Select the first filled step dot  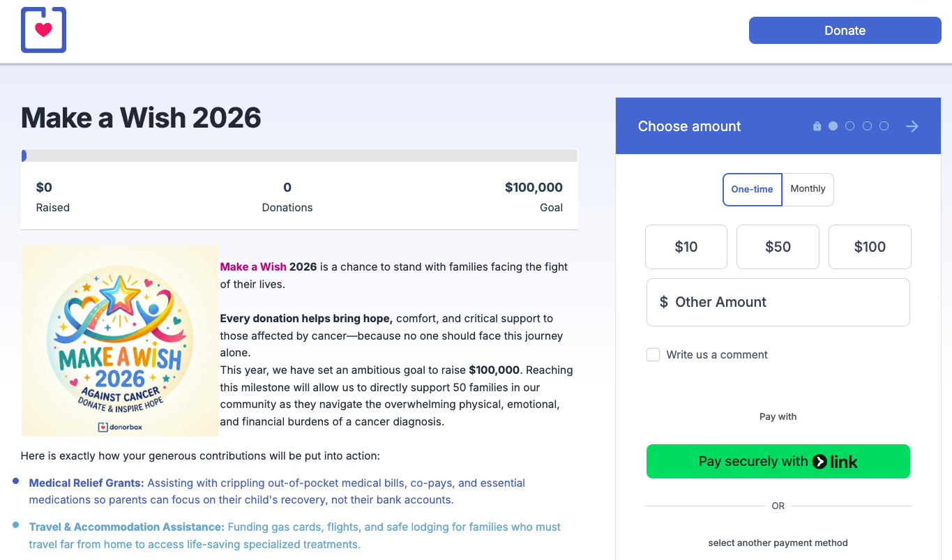(x=833, y=126)
